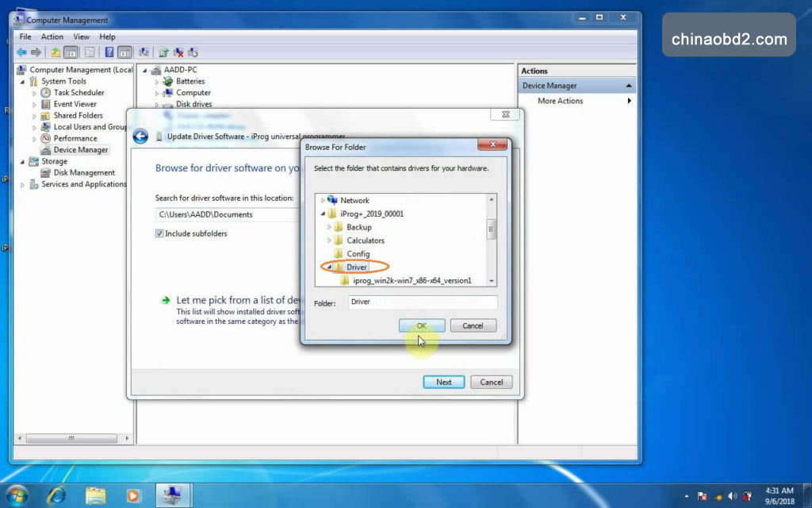812x508 pixels.
Task: Click the Properties toolbar icon
Action: pos(90,52)
